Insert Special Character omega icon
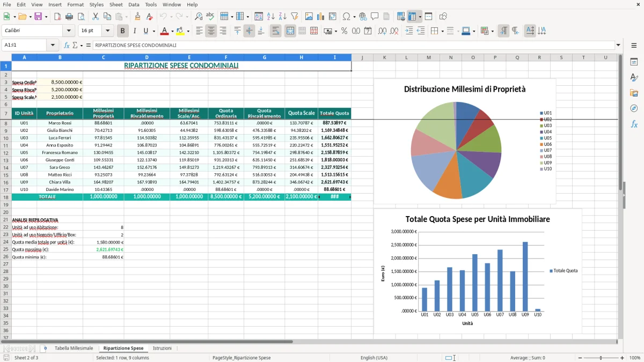Image resolution: width=644 pixels, height=362 pixels. click(346, 17)
